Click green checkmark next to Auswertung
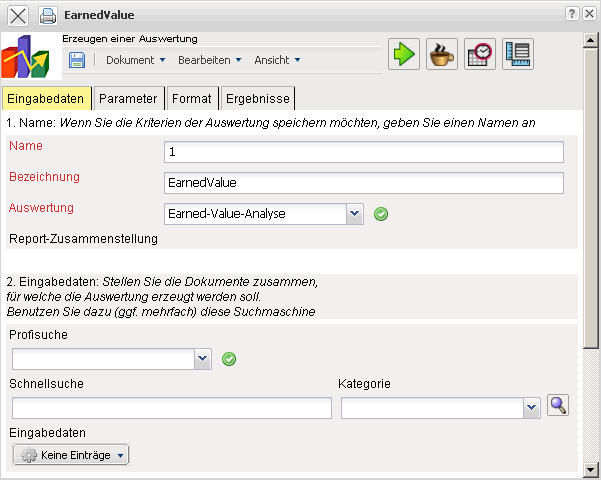 (x=381, y=214)
